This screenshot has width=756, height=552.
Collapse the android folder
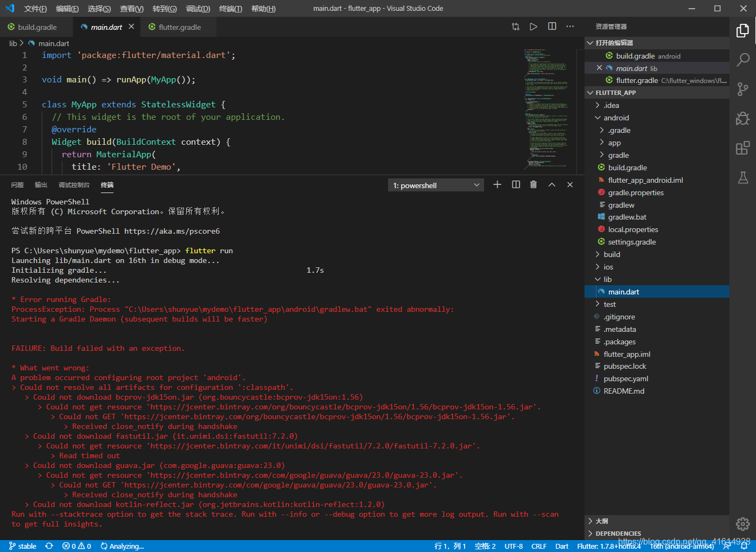(x=657, y=118)
